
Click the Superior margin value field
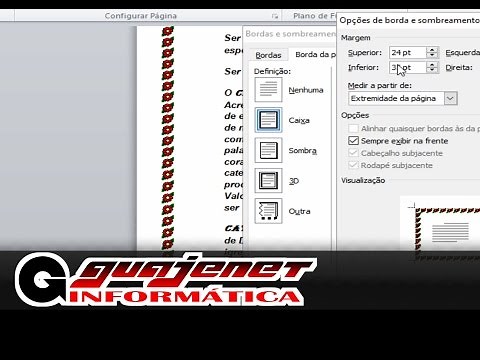coord(408,53)
